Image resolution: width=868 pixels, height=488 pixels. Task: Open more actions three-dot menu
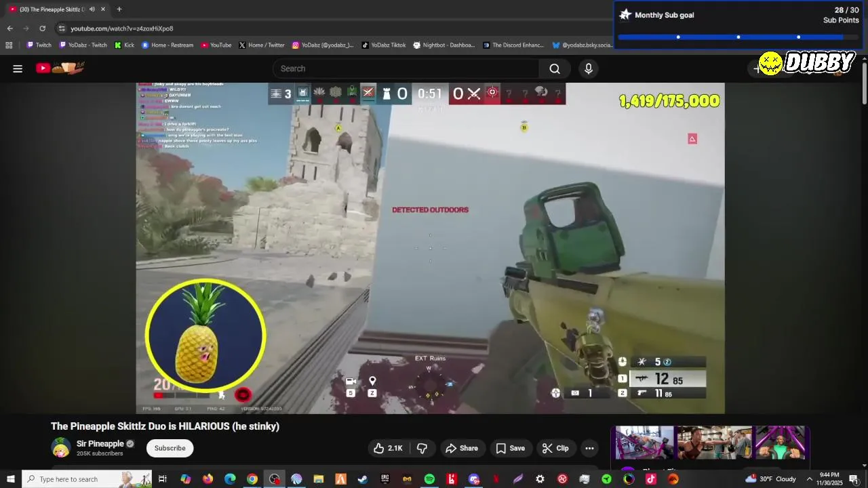tap(589, 448)
